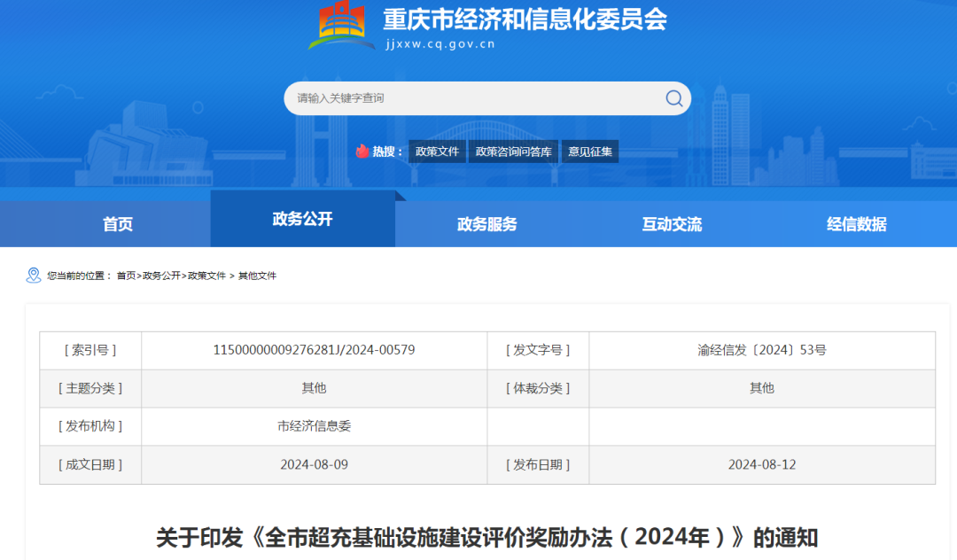The height and width of the screenshot is (560, 957).
Task: Click the location pin icon in breadcrumb bar
Action: (x=33, y=275)
